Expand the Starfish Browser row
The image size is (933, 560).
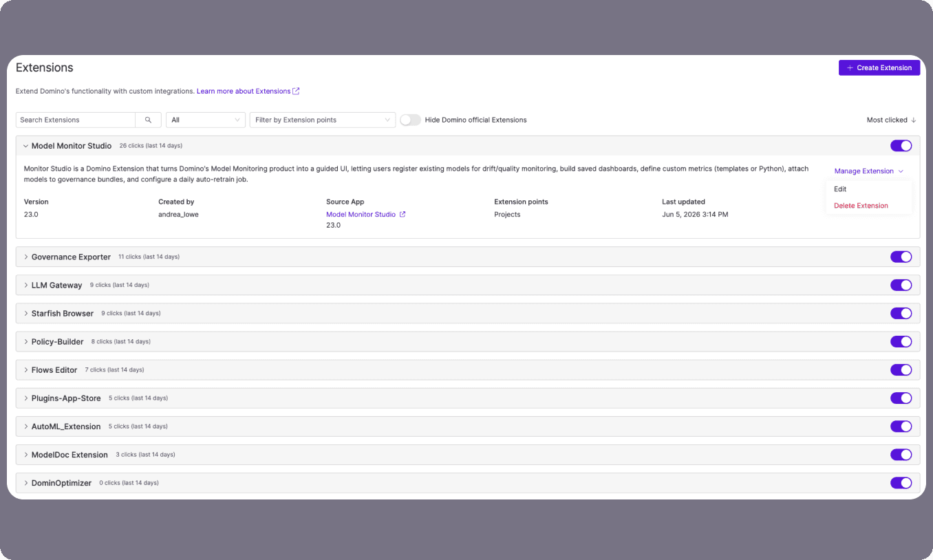[25, 313]
